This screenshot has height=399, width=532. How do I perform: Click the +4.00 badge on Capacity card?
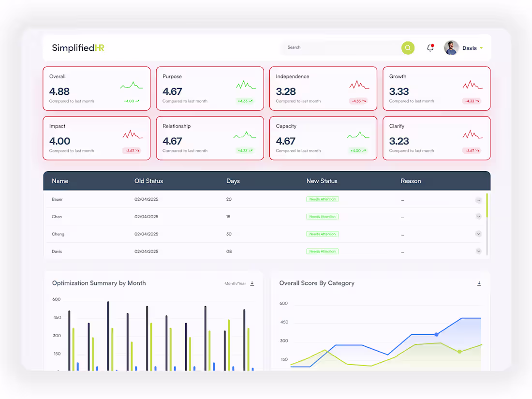358,150
